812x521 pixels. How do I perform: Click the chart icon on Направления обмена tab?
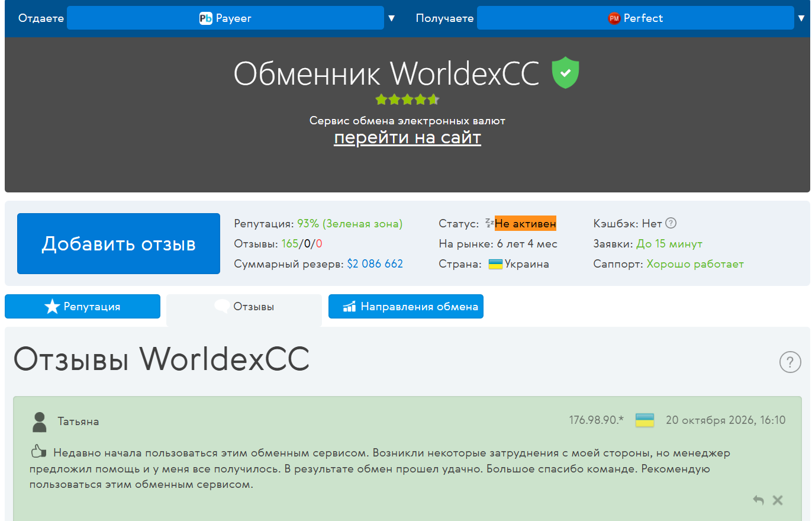pos(350,307)
